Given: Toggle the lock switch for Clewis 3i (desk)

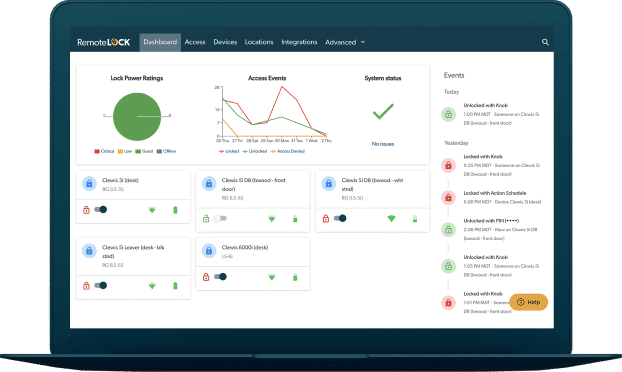Looking at the screenshot, I should [x=101, y=209].
